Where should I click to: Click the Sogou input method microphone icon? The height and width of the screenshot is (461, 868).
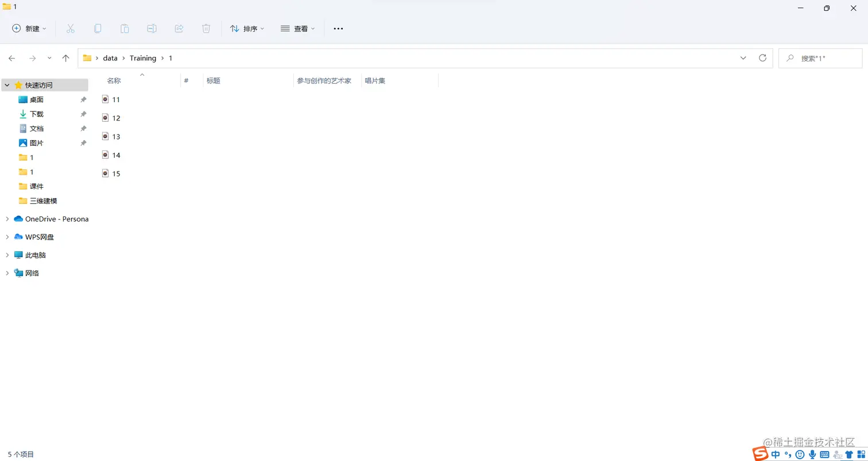(x=812, y=454)
